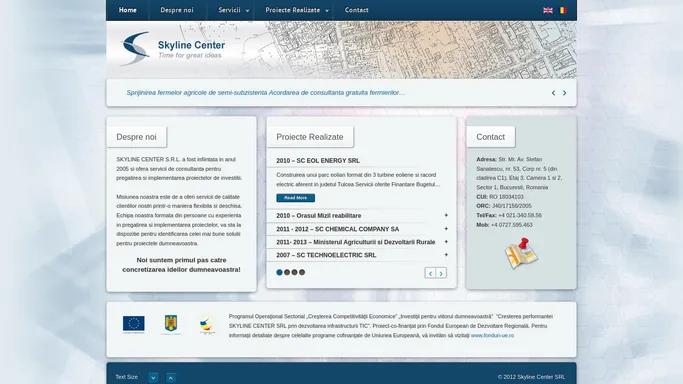Go to previous projects slide

(x=430, y=273)
